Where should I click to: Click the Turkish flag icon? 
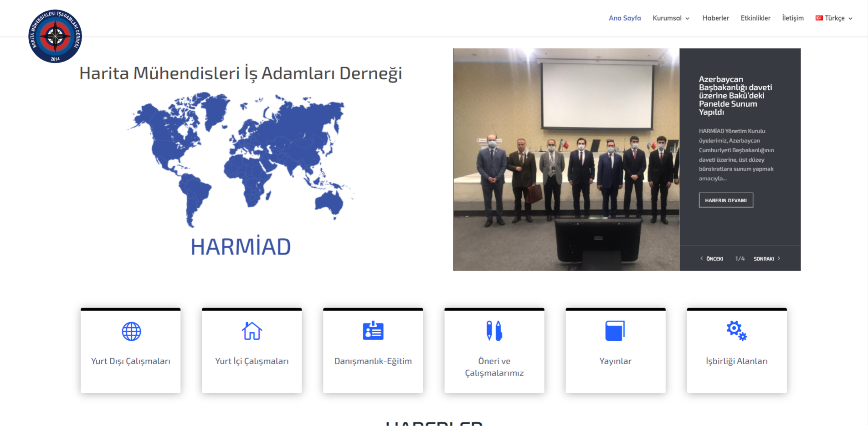(x=819, y=18)
